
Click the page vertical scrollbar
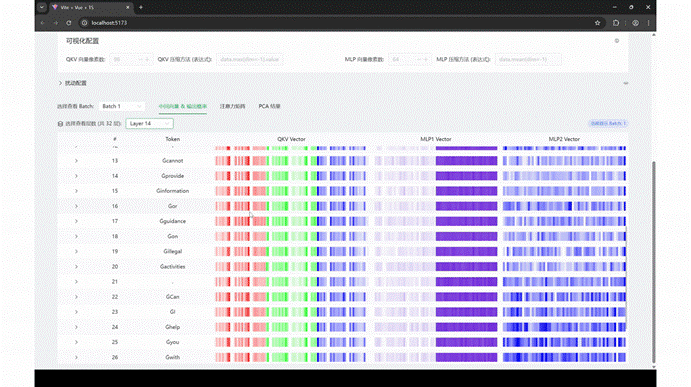coord(654,262)
